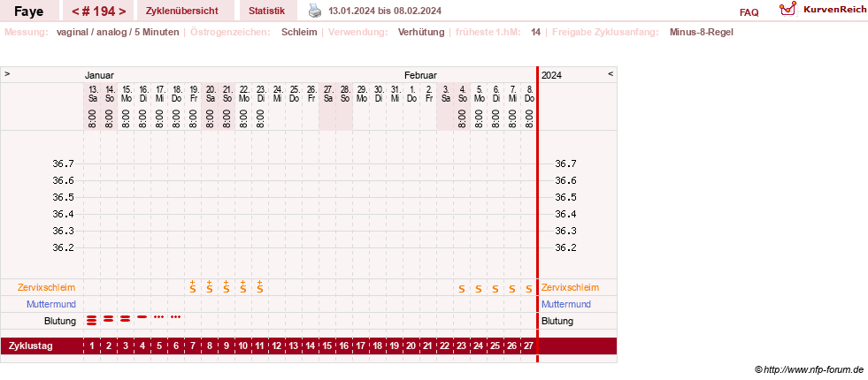Click the S mucus symbol on cycle day 24
Screen dimensions: 868x380
[x=479, y=289]
